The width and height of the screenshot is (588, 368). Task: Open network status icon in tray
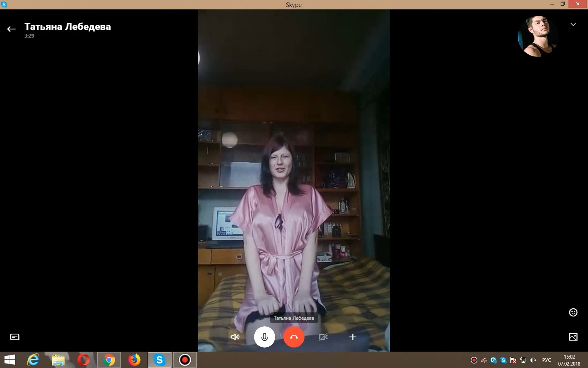(523, 360)
